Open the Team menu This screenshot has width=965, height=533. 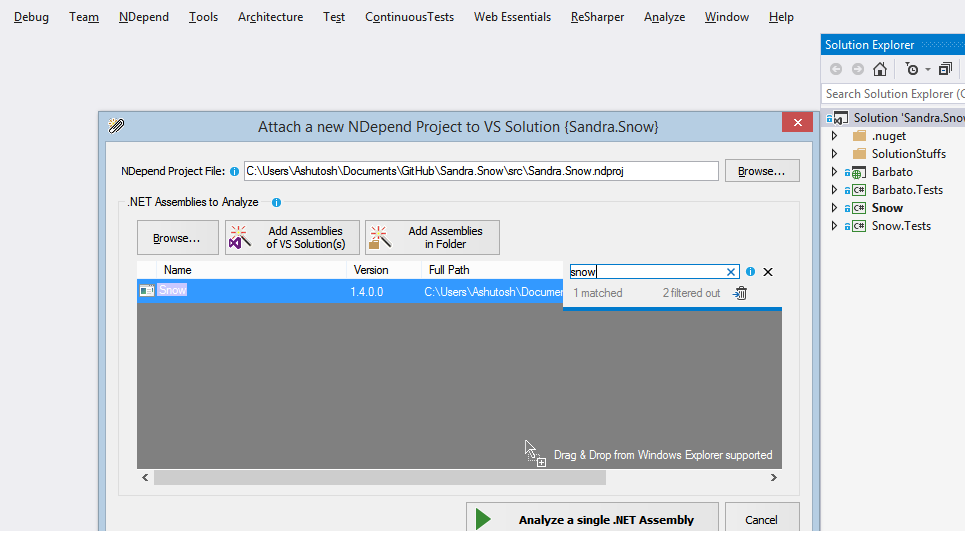coord(84,17)
